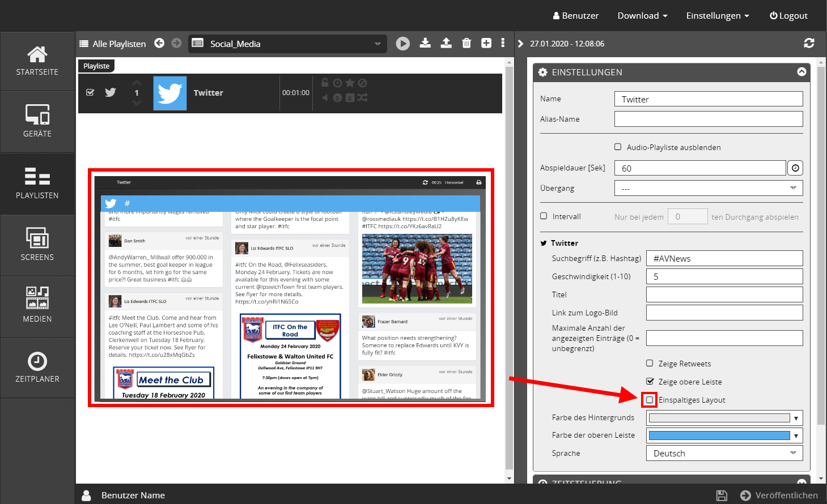Click background color swatch

pyautogui.click(x=719, y=418)
